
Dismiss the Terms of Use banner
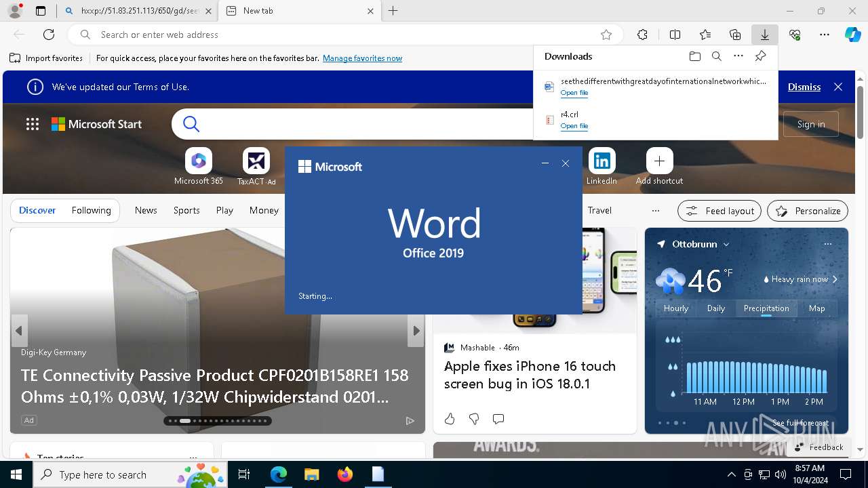click(x=804, y=87)
